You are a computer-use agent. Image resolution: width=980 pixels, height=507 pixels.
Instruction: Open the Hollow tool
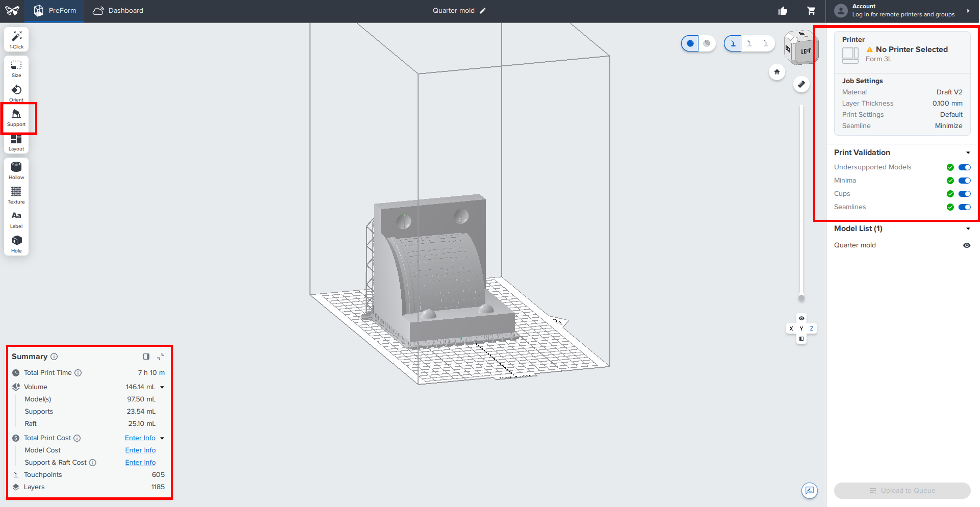16,171
